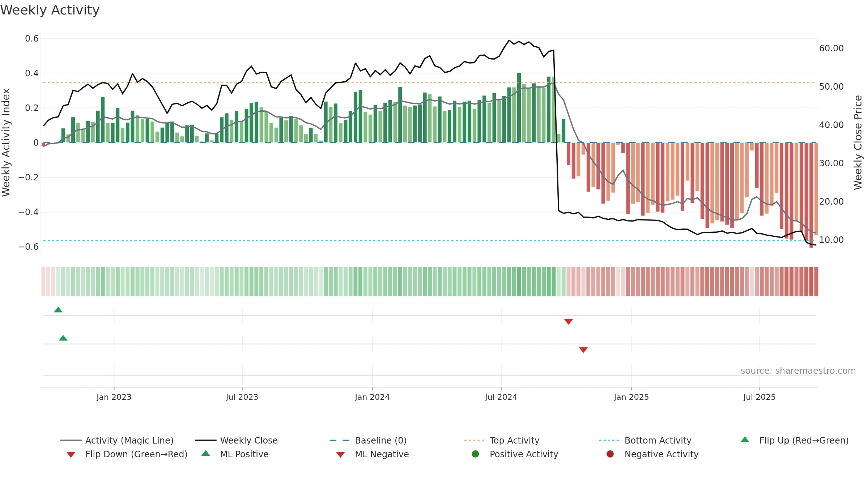Click the Jan 2023 axis label
This screenshot has width=868, height=488.
pyautogui.click(x=114, y=397)
